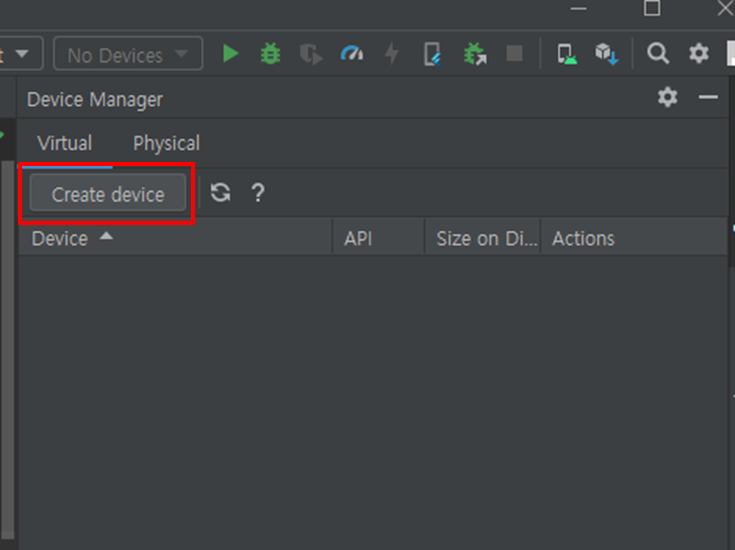Run the app with the green play icon

pyautogui.click(x=230, y=53)
